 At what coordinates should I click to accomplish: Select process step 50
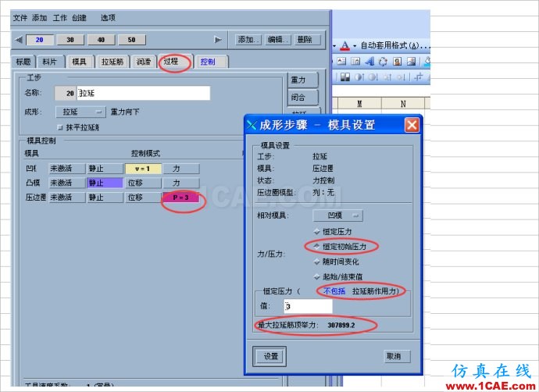132,40
